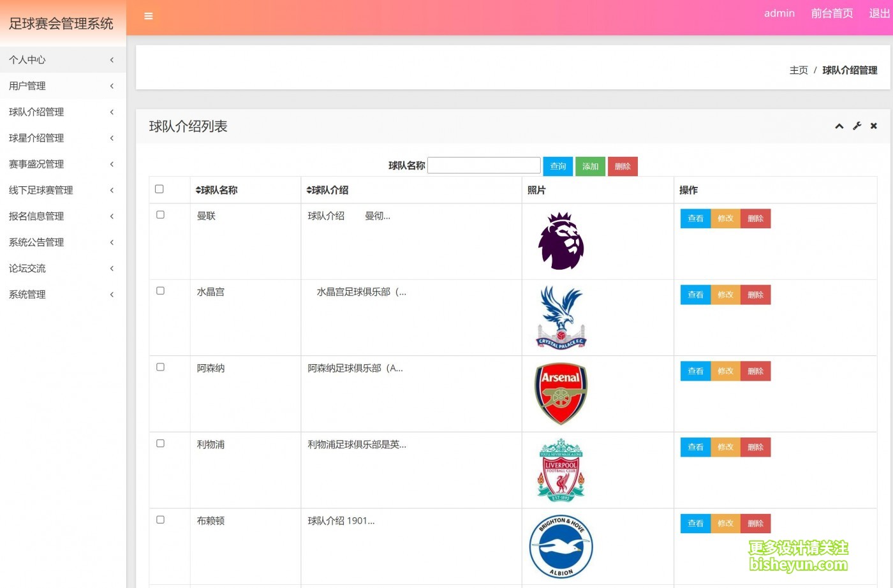The width and height of the screenshot is (893, 588).
Task: Open the Arsenal crest image
Action: [x=561, y=393]
